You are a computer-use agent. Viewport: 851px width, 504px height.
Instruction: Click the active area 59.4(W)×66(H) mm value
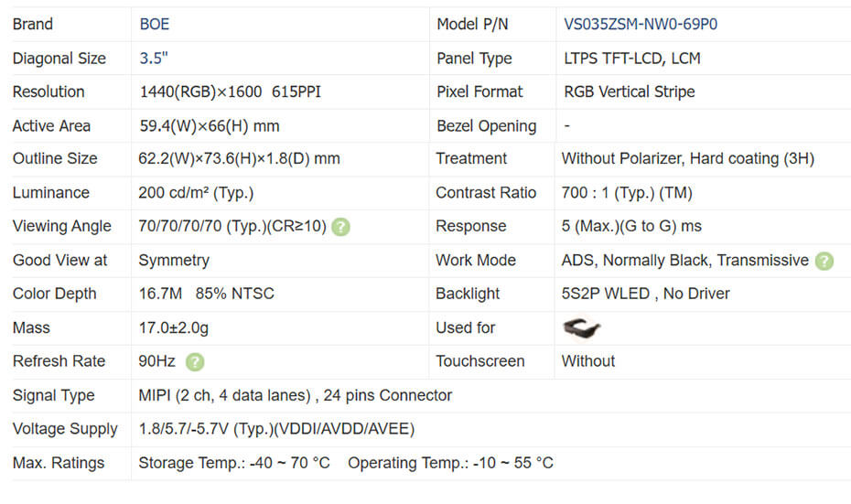click(209, 125)
